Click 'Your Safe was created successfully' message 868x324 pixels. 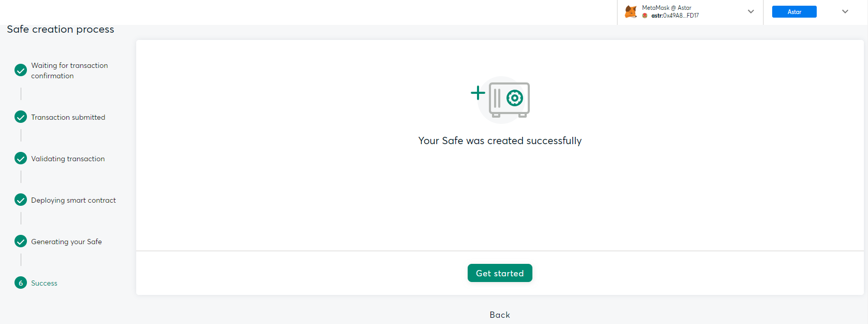pos(500,140)
